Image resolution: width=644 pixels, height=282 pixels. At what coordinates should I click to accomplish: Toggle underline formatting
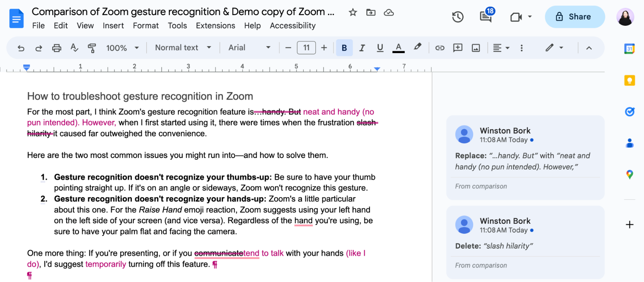click(380, 48)
